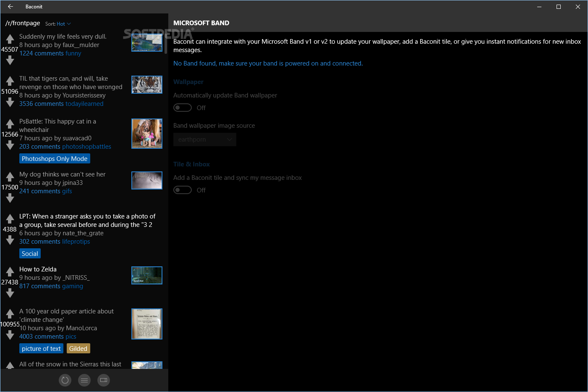Click the post list scrollbar
The image size is (588, 392).
click(166, 43)
